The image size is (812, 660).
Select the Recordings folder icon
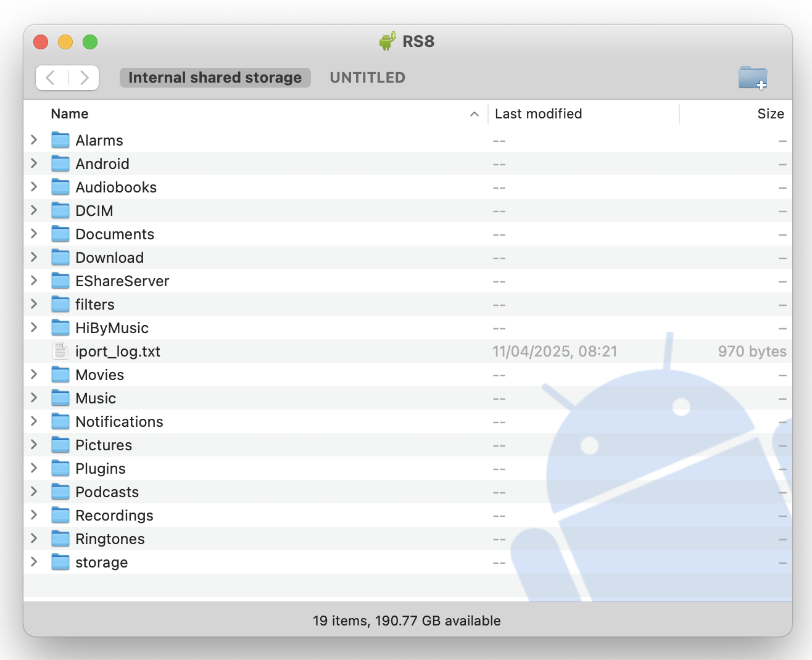tap(60, 516)
